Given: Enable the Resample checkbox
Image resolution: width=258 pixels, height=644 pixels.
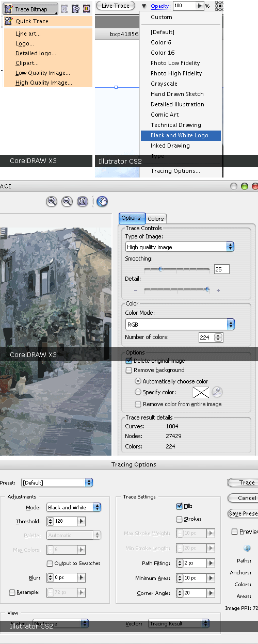Looking at the screenshot, I should tap(12, 592).
